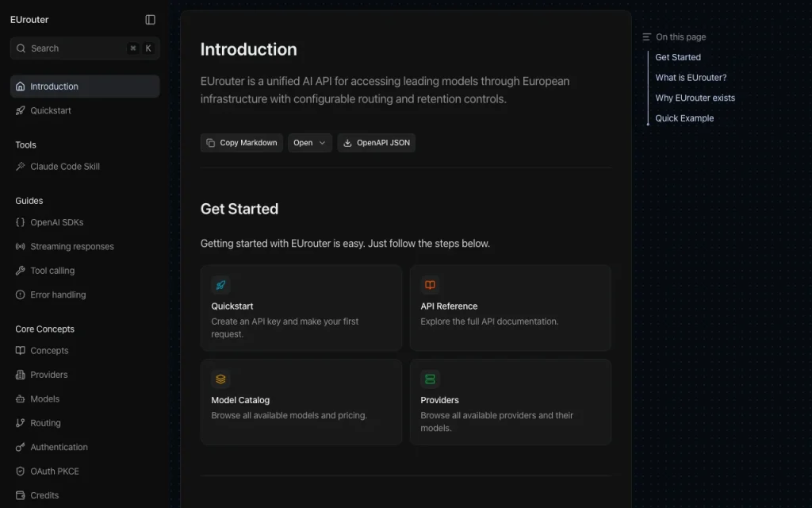Open the OAuth PKCE page
The width and height of the screenshot is (812, 508).
pyautogui.click(x=85, y=471)
